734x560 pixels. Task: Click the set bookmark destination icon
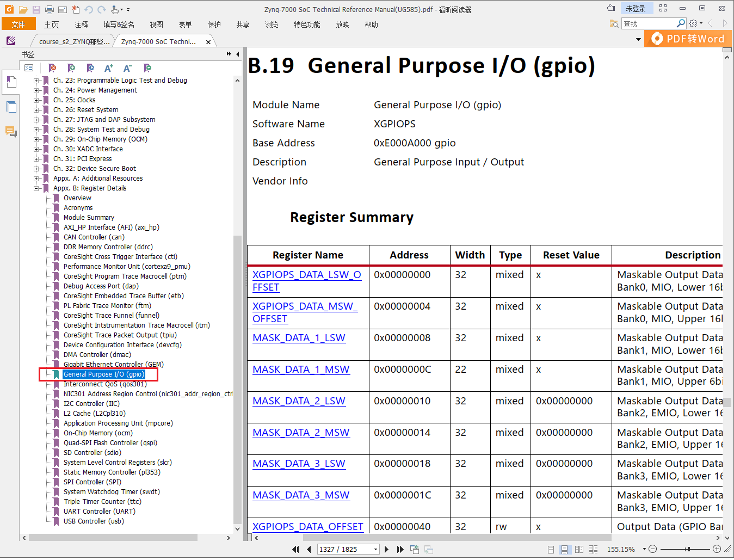click(x=90, y=68)
